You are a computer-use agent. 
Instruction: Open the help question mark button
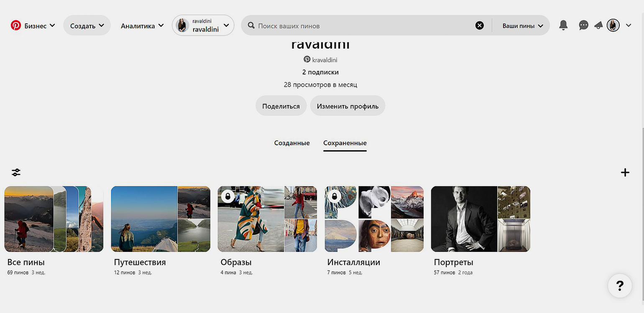(620, 286)
